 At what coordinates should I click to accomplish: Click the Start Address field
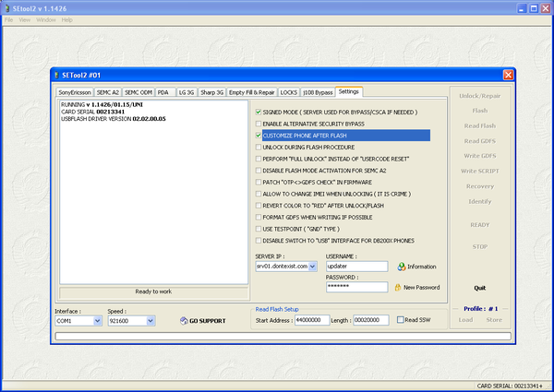tap(310, 320)
